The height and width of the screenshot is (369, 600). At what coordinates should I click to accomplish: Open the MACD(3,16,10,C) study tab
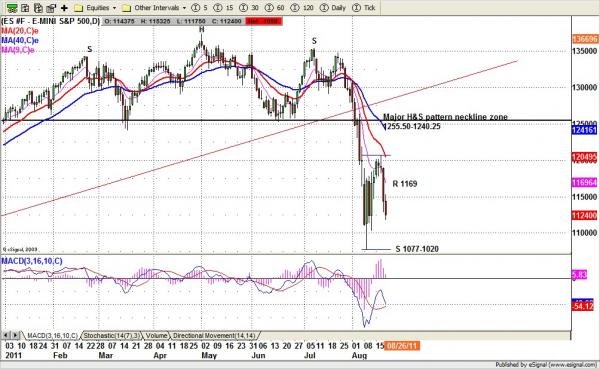pyautogui.click(x=52, y=336)
